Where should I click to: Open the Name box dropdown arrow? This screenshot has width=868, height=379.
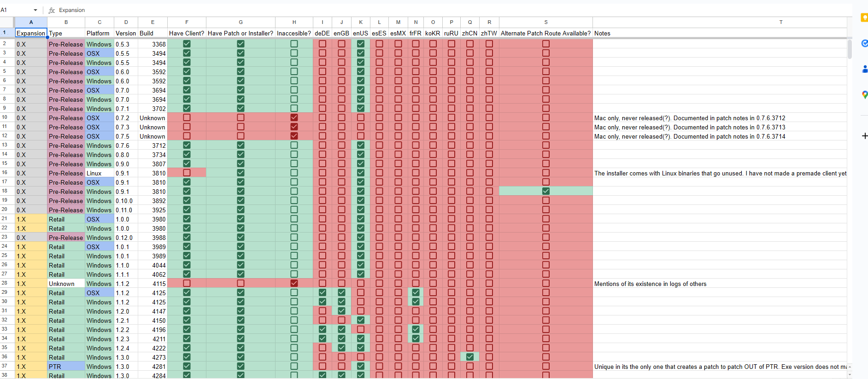tap(35, 10)
